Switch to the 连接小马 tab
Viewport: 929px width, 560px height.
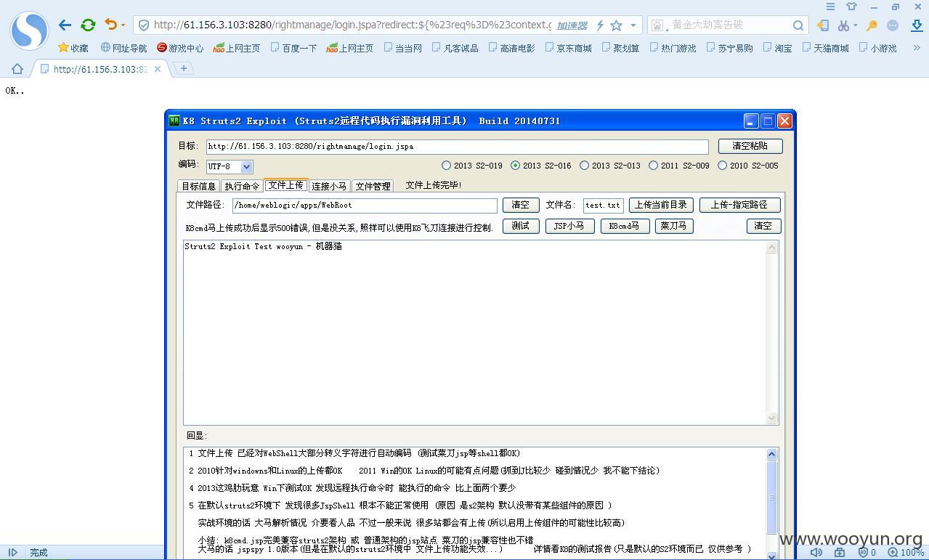329,186
